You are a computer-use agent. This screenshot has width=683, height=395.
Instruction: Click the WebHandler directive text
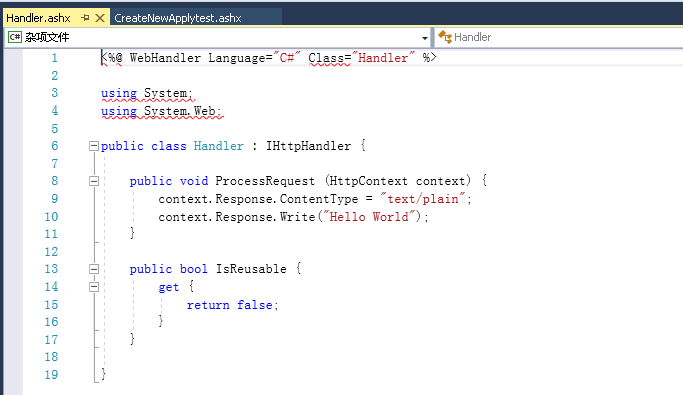pos(165,58)
